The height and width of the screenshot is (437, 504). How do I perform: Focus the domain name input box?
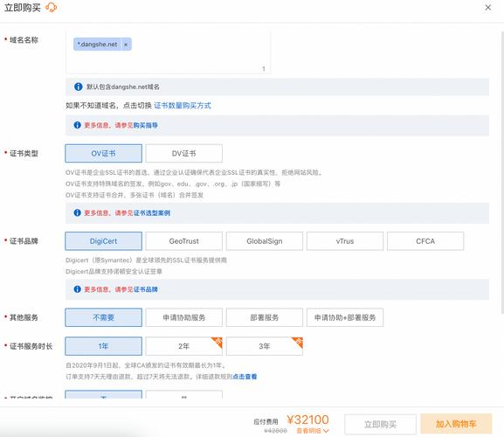coord(168,52)
